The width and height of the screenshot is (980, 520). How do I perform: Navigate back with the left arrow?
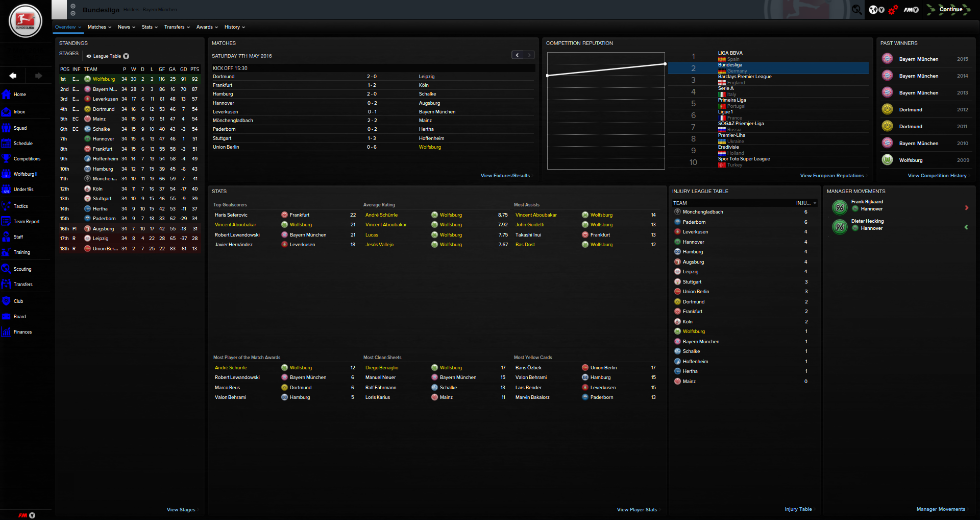click(x=13, y=76)
